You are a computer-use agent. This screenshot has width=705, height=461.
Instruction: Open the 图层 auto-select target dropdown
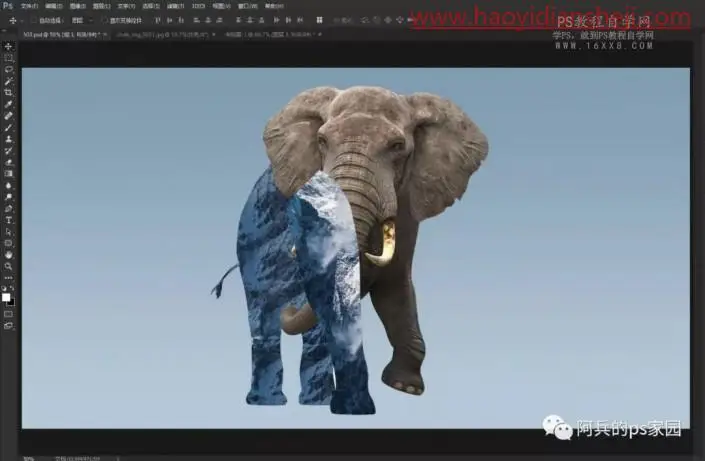click(82, 20)
